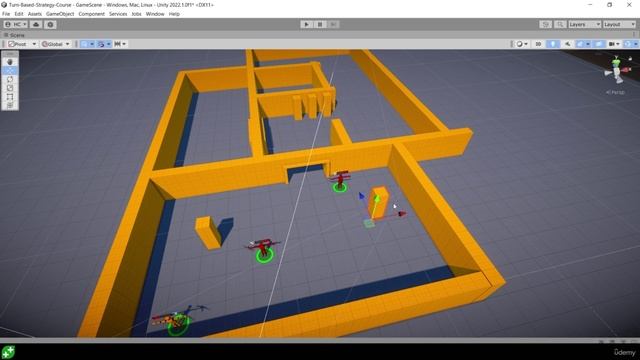Click the red X axis gizmo arrow
The image size is (640, 360).
[x=402, y=213]
